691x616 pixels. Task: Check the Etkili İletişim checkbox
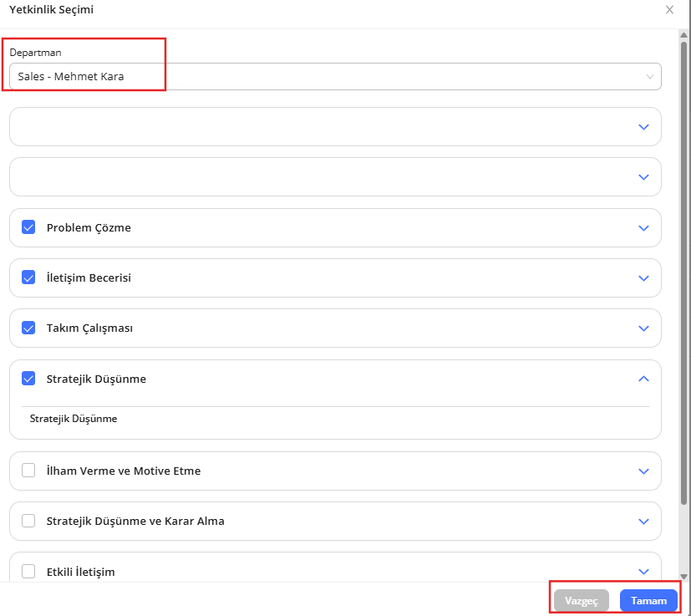[28, 572]
